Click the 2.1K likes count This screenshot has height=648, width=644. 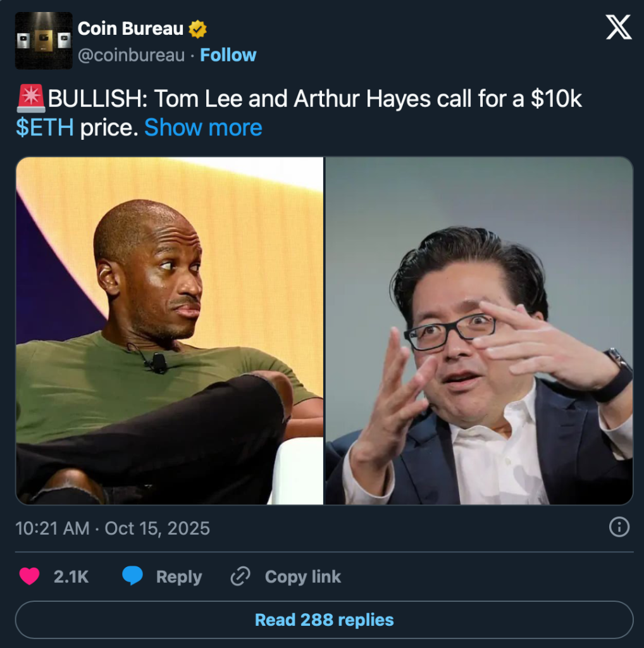(71, 576)
